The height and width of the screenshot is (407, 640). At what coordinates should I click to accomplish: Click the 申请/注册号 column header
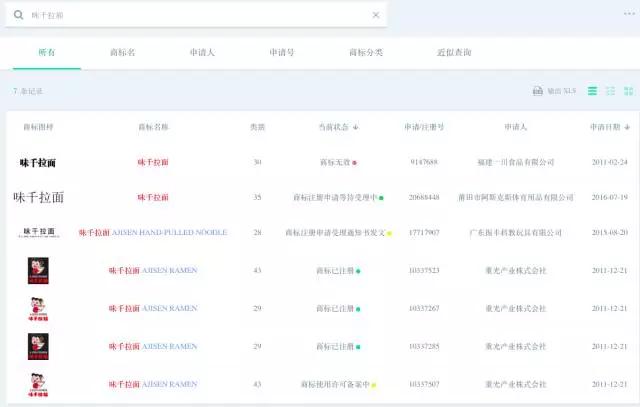point(424,127)
